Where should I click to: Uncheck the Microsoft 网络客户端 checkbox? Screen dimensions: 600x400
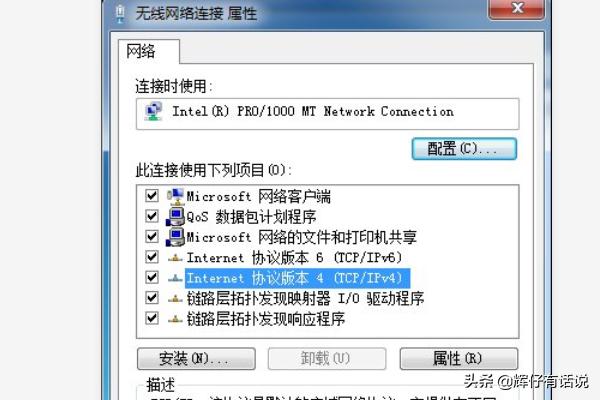tap(152, 196)
